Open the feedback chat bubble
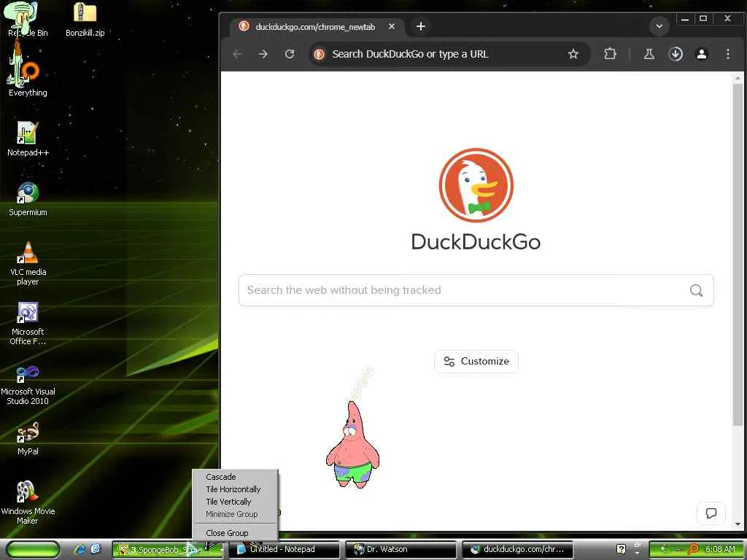Viewport: 747px width, 560px height. (x=711, y=513)
